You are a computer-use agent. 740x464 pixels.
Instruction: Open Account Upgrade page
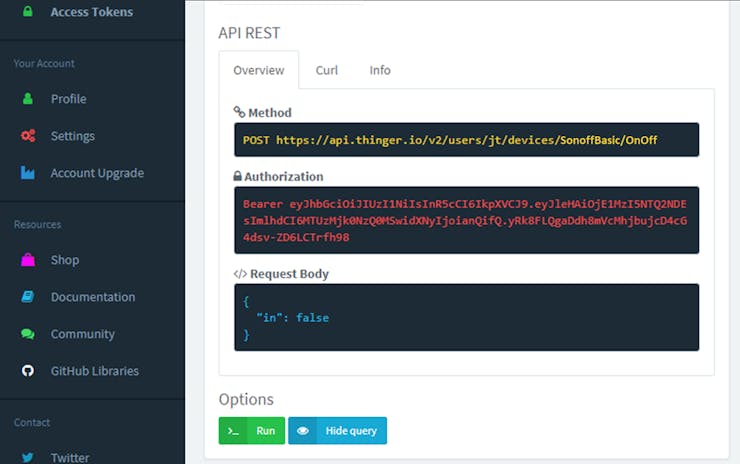(x=97, y=173)
